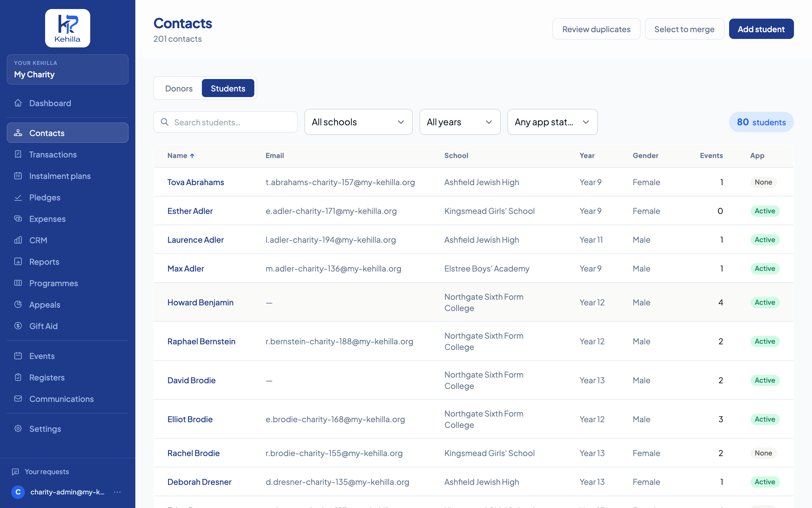This screenshot has height=508, width=812.
Task: Click email l.adler-charity-194@my-kehilla.org
Action: pos(330,240)
